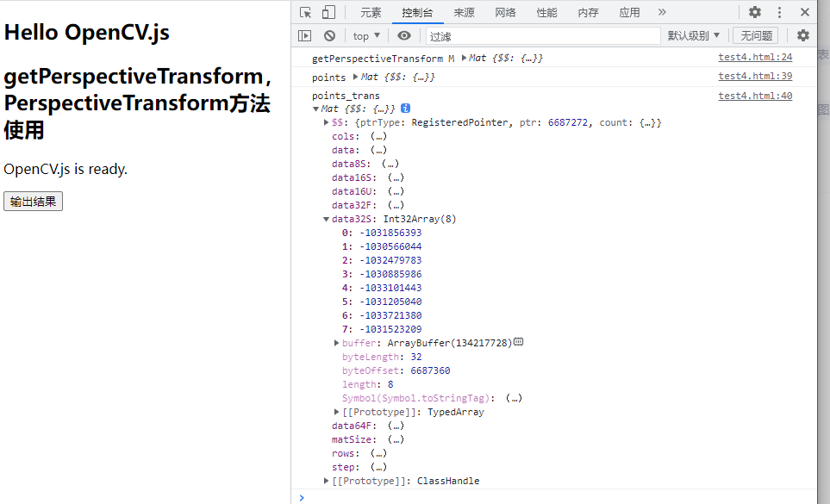Show more DevTools tabs chevron
Image resolution: width=830 pixels, height=504 pixels.
click(662, 12)
